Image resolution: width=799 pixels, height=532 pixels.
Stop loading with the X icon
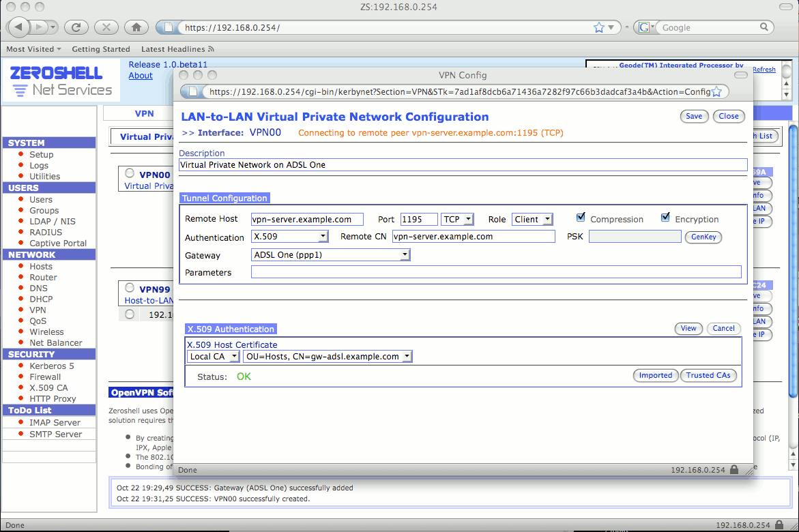pos(106,27)
